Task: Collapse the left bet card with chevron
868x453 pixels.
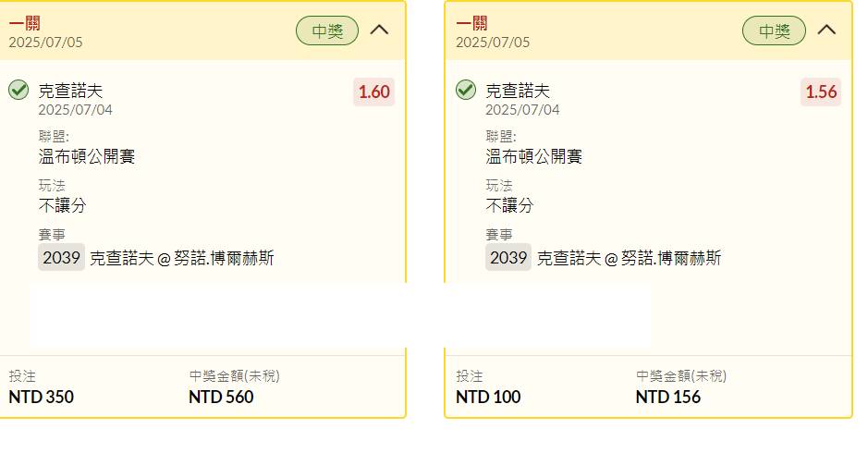Action: click(379, 30)
